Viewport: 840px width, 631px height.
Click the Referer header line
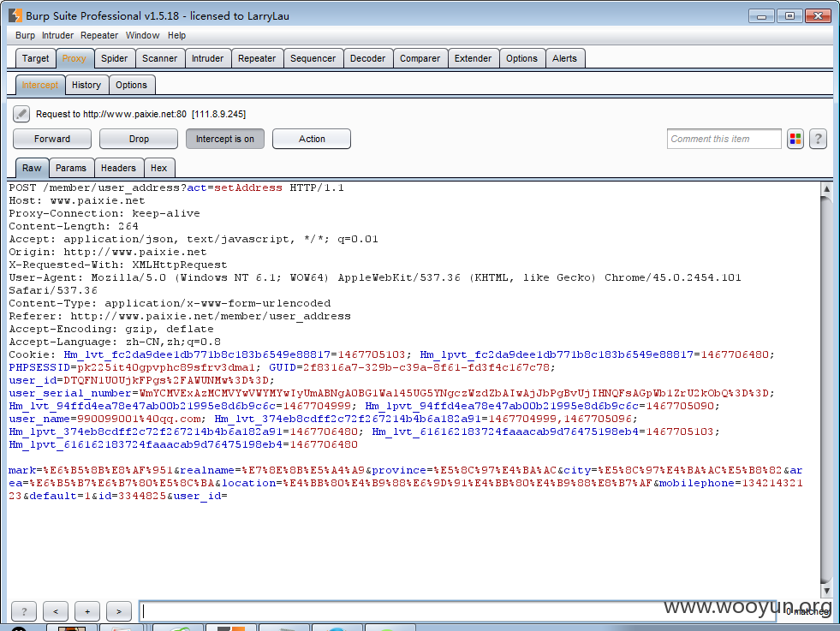180,317
